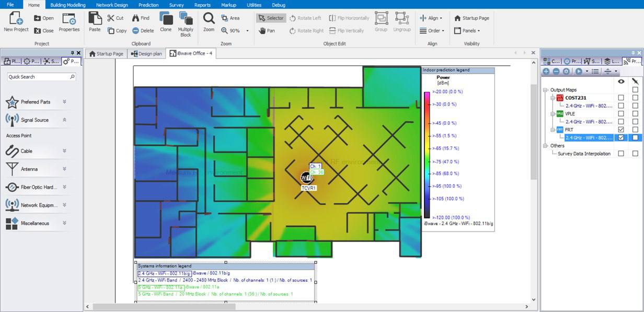Click the New Project icon
This screenshot has height=312, width=644.
16,19
